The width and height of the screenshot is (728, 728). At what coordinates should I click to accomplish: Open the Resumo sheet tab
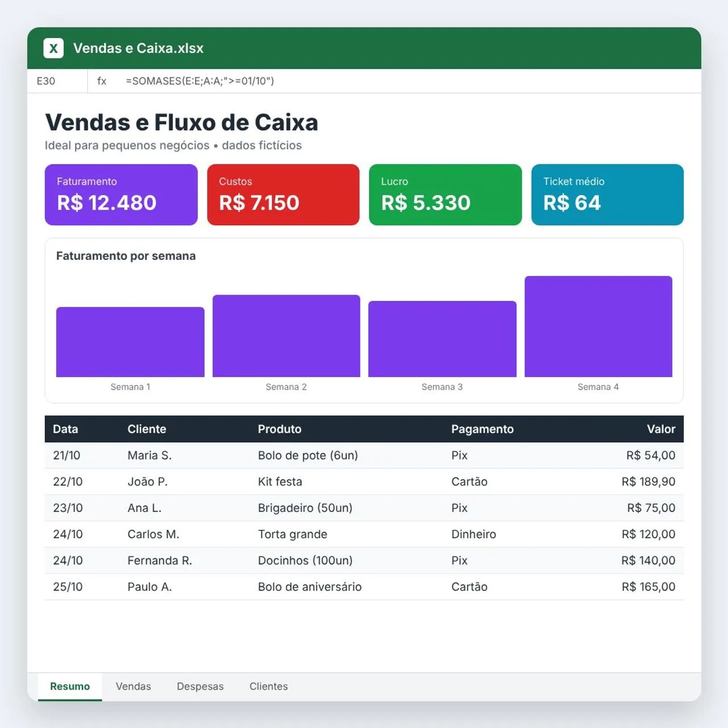click(70, 686)
